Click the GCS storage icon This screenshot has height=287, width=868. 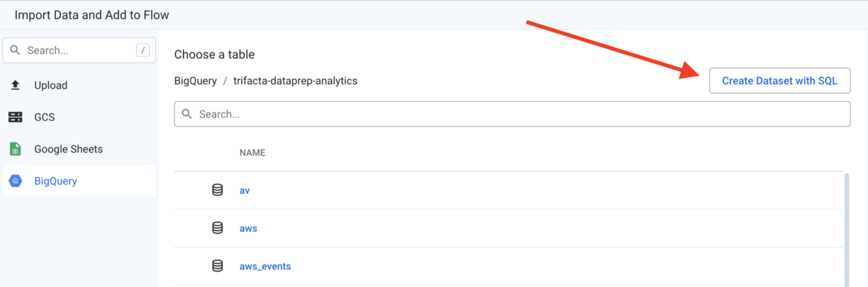coord(15,117)
